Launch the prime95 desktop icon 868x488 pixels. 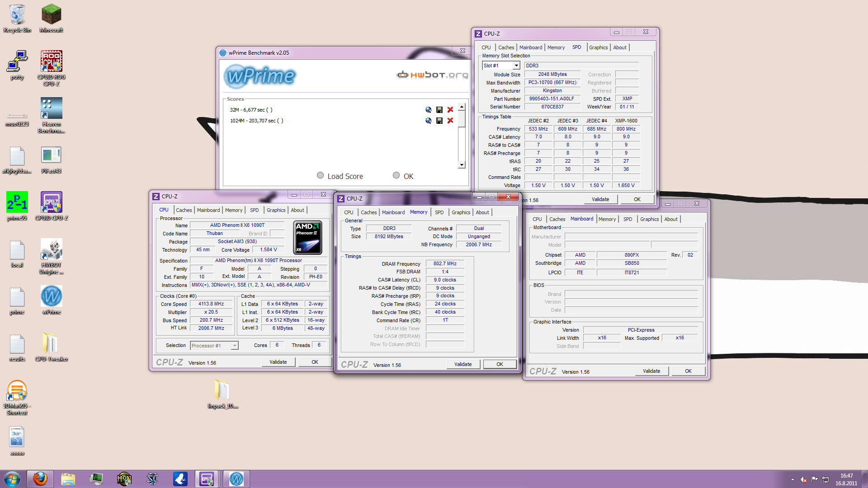pos(17,206)
